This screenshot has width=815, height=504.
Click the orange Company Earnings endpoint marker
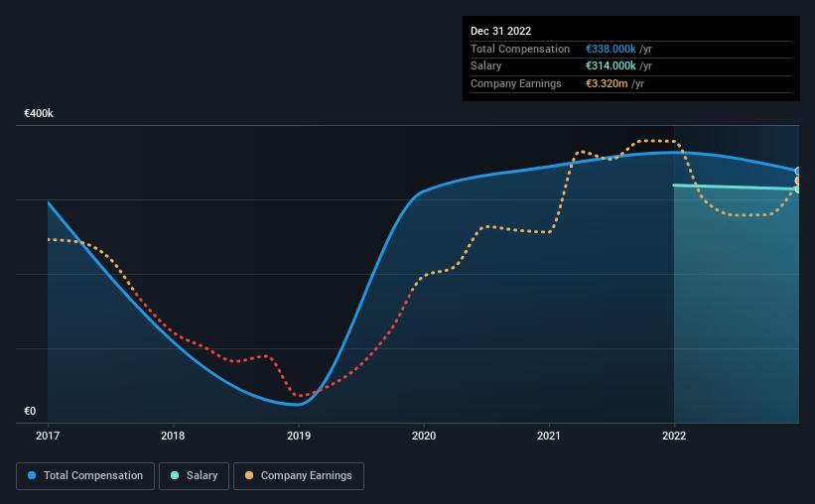(798, 181)
